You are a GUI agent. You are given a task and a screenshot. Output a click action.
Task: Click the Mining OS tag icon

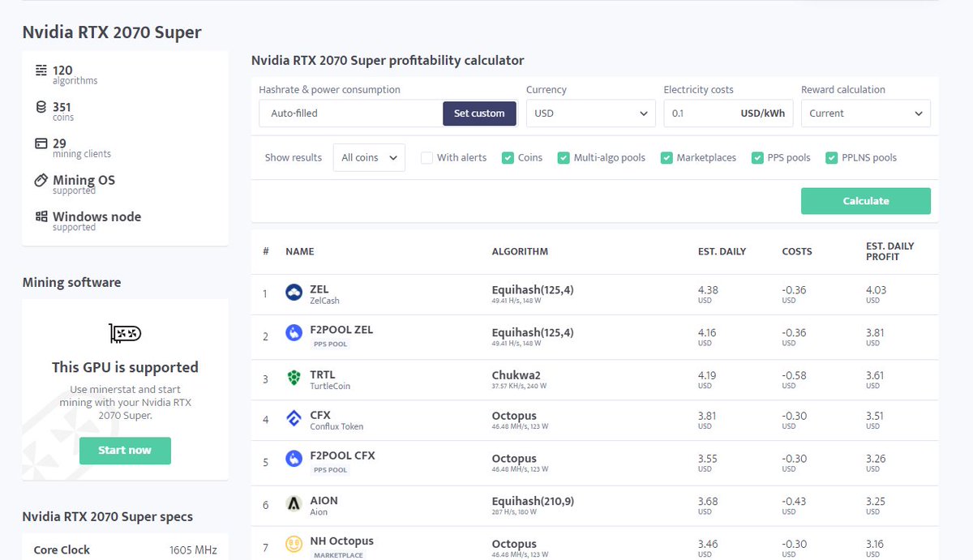pos(41,180)
